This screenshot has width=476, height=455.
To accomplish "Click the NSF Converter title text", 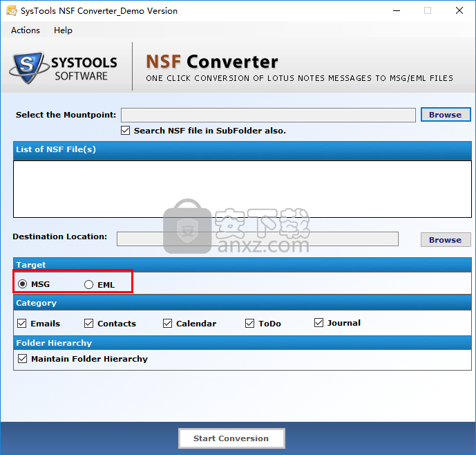I will pos(212,62).
